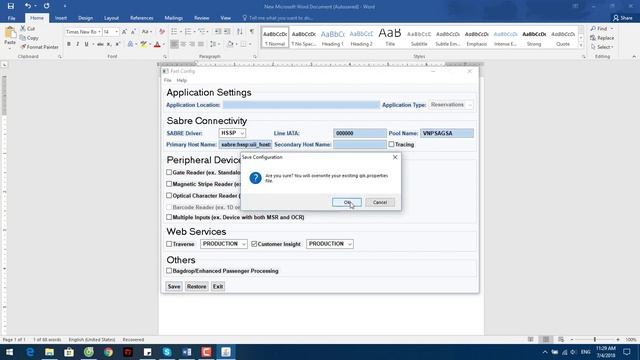This screenshot has width=640, height=360.
Task: Open SABRE Driver HSSP dropdown
Action: point(232,133)
